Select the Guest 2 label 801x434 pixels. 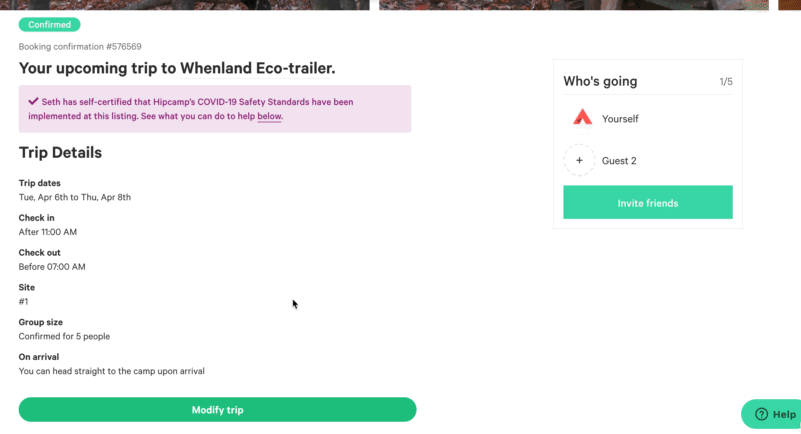(x=619, y=161)
